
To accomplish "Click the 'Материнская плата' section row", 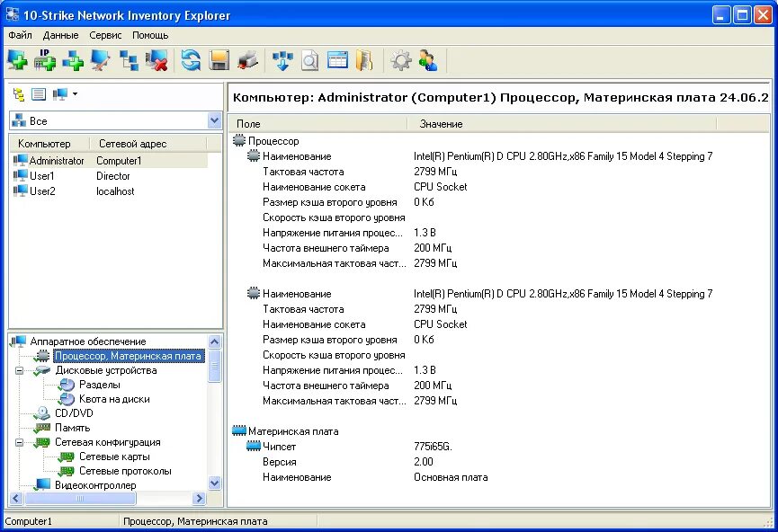I will pos(293,431).
